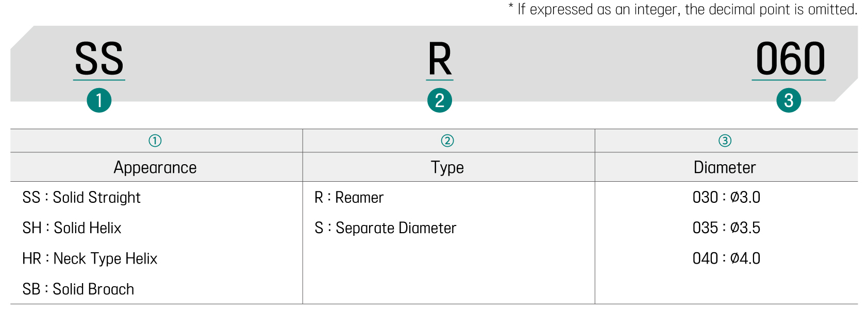Click the 035 : Ø3.5 diameter entry
The height and width of the screenshot is (313, 868).
click(x=726, y=228)
